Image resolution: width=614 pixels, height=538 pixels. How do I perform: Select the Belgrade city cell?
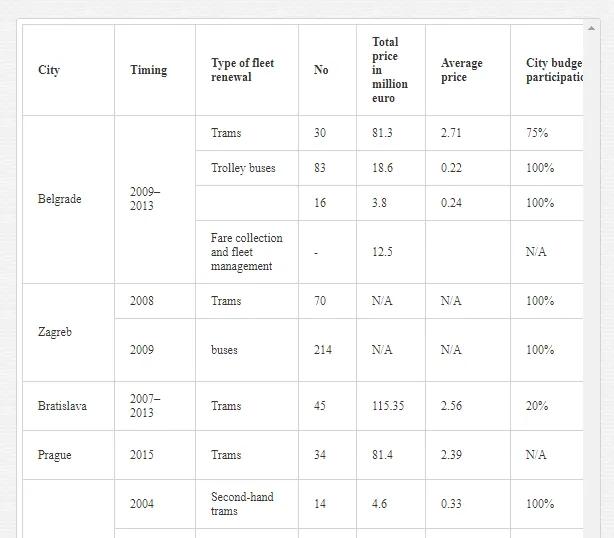tap(60, 199)
